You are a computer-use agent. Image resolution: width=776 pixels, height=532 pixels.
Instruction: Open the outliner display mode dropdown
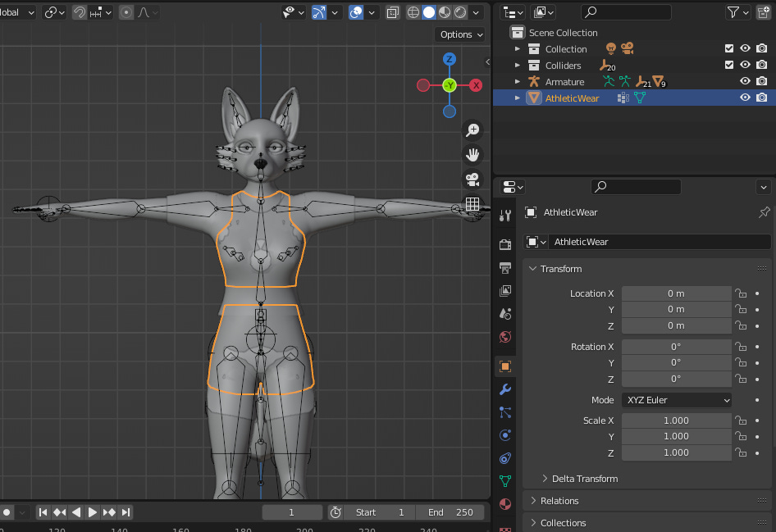[543, 12]
